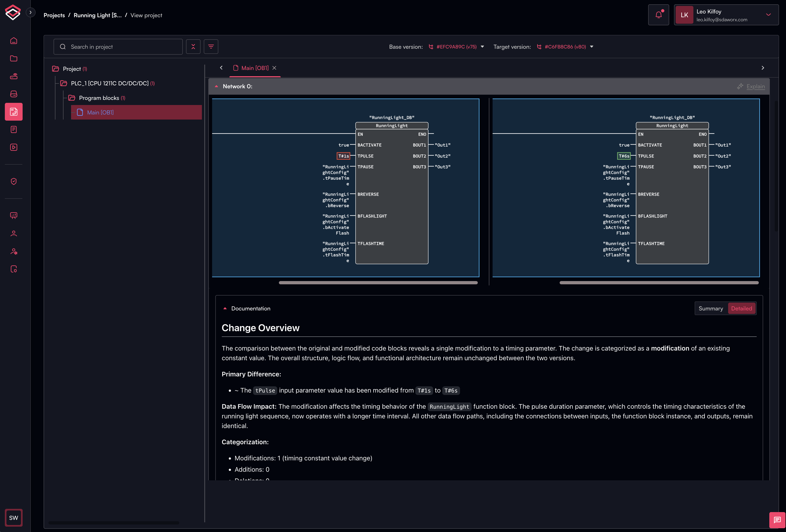
Task: Switch to the Main [OB1] tab
Action: (x=254, y=68)
